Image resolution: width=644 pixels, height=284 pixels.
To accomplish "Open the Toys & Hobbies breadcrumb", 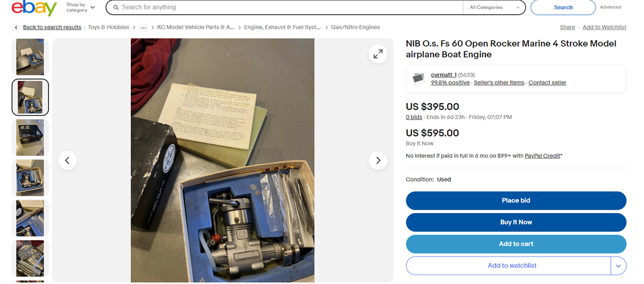I will coord(108,28).
